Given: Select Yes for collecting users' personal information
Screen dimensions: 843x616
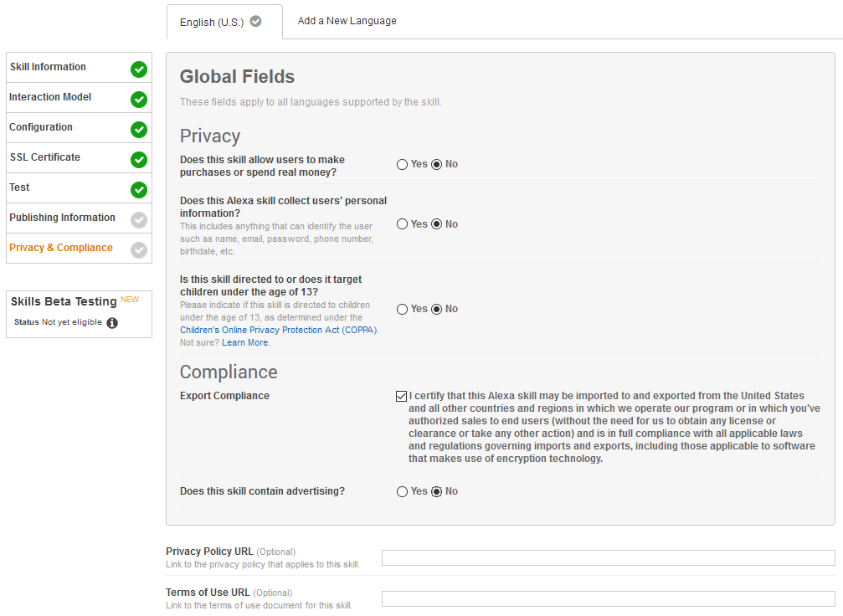Looking at the screenshot, I should pyautogui.click(x=402, y=224).
